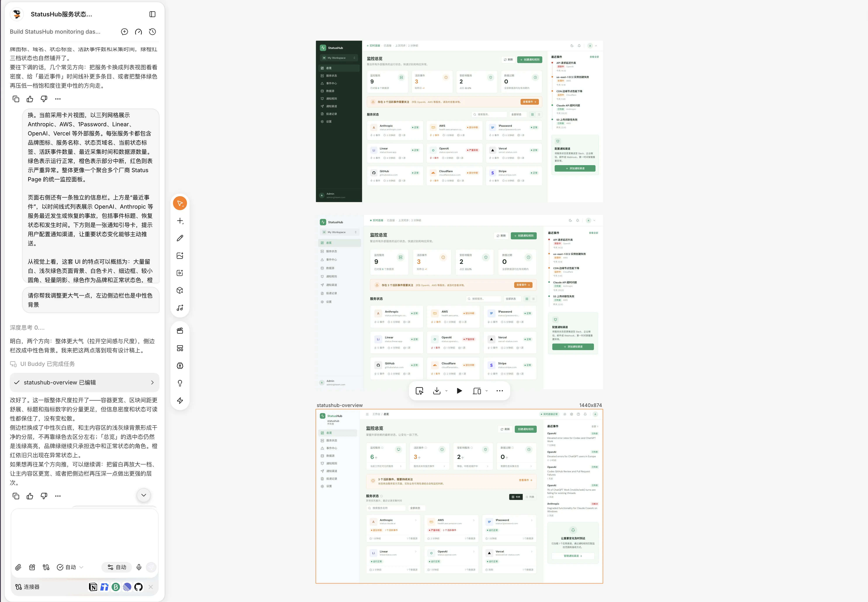The height and width of the screenshot is (602, 868).
Task: Select 数据源 in statushub-overview sidebar
Action: 338,456
